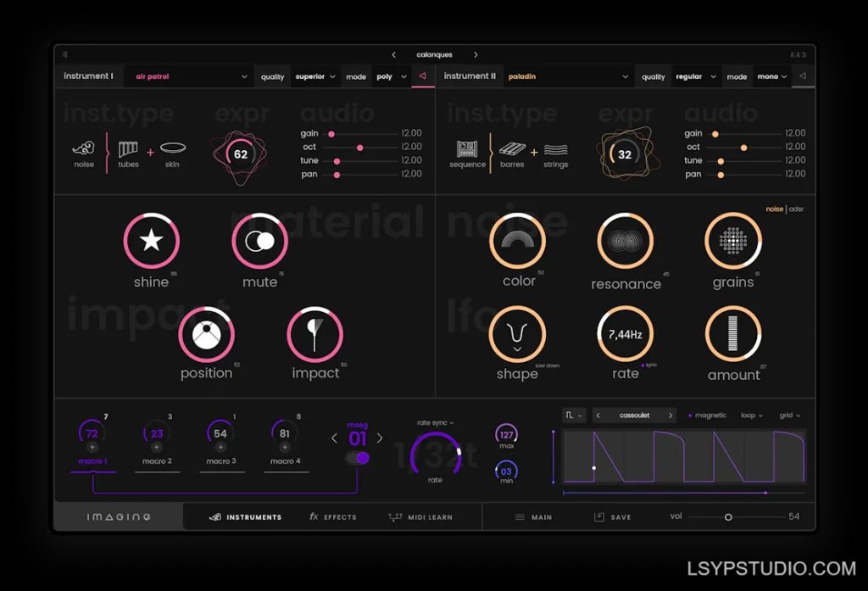Enable magnetic mode in the LFO editor
This screenshot has width=868, height=591.
pyautogui.click(x=709, y=415)
